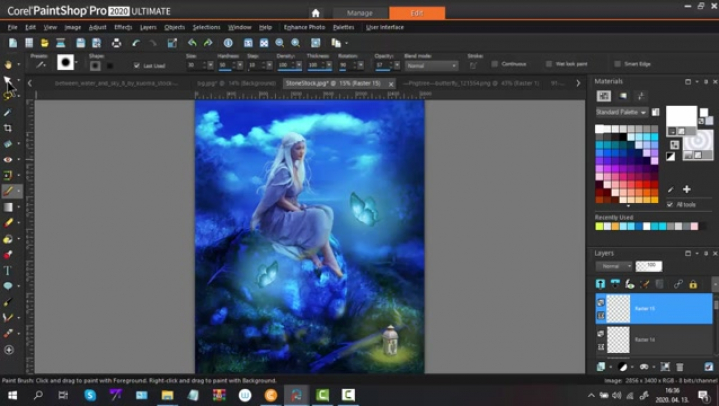This screenshot has width=719, height=406.
Task: Pick the yellow-green recently used swatch
Action: coord(599,226)
